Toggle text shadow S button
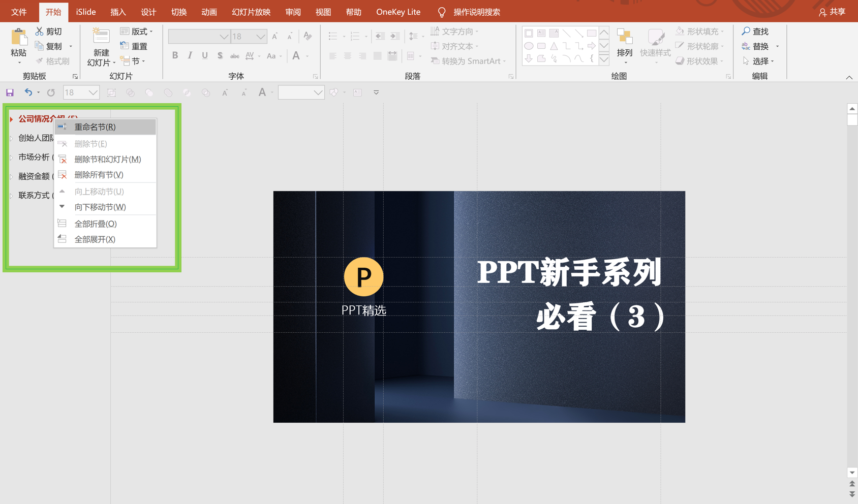The height and width of the screenshot is (504, 858). coord(220,55)
